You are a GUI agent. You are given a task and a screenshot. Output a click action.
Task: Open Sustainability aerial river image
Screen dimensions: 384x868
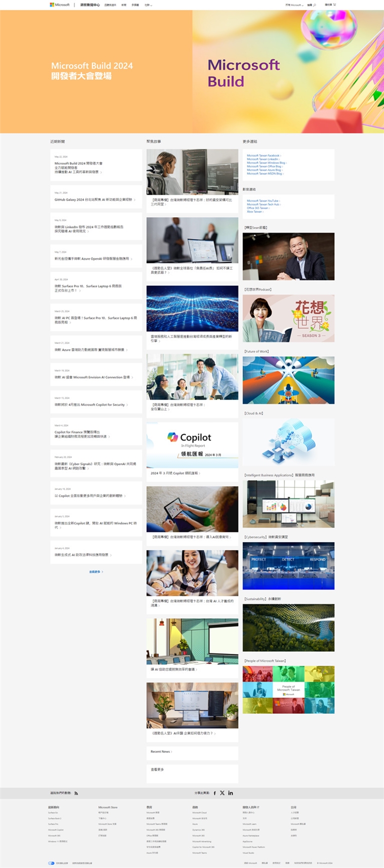pos(288,628)
